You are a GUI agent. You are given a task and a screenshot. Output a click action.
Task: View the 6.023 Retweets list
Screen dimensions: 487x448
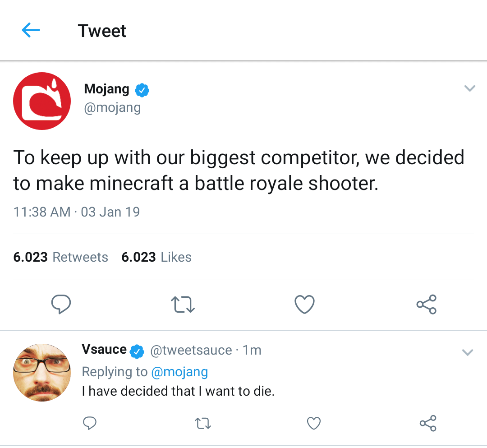61,257
